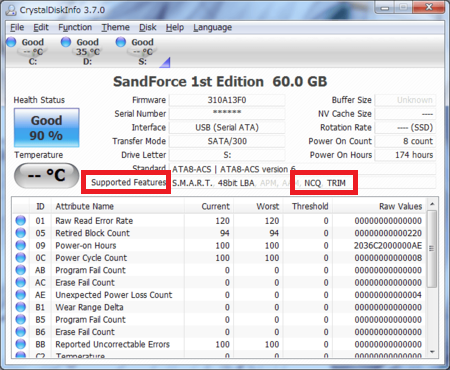This screenshot has height=370, width=450.
Task: Click status icon for Wear Range Delta
Action: click(21, 307)
